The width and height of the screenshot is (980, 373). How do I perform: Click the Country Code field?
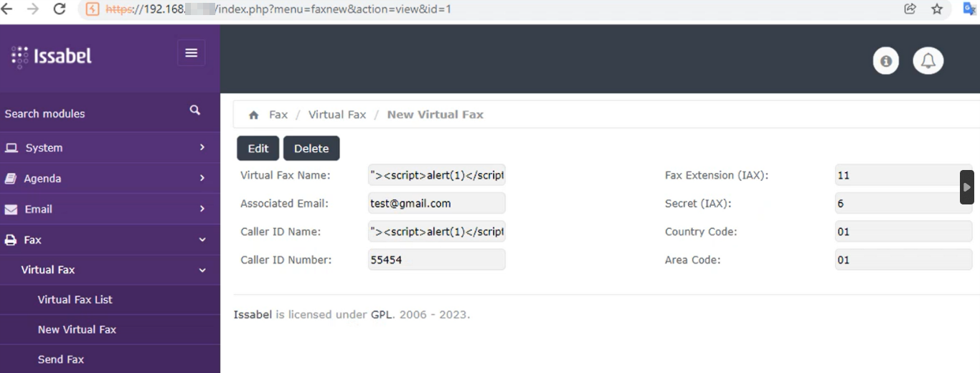tap(904, 232)
